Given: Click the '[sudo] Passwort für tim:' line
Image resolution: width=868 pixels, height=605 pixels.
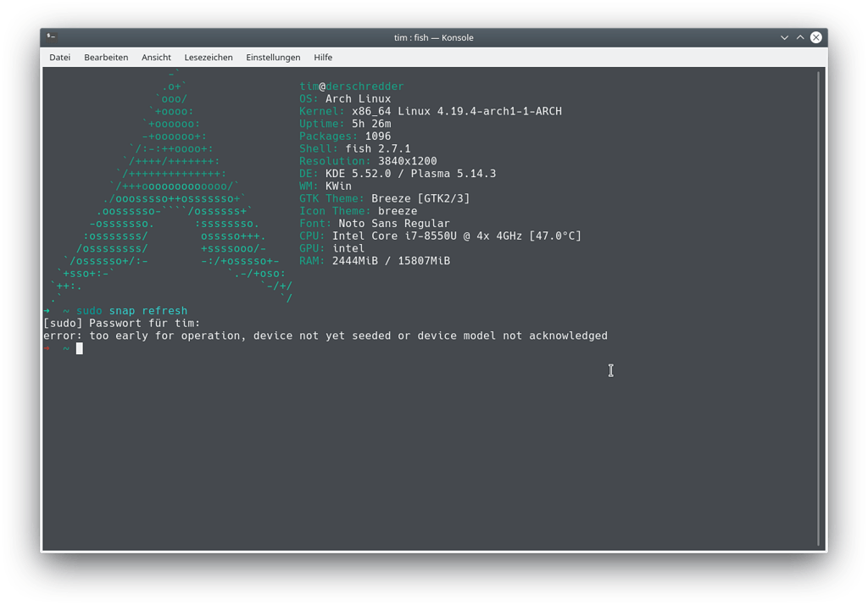Looking at the screenshot, I should tap(121, 324).
